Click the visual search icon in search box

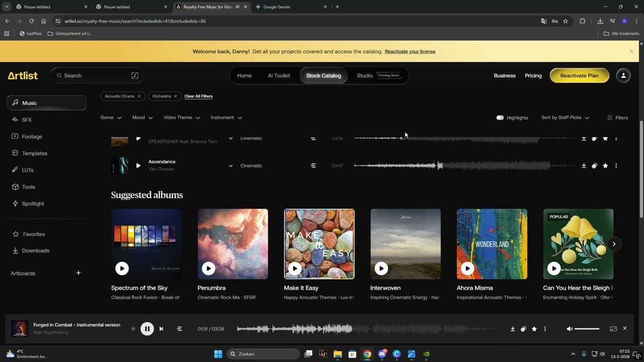(135, 75)
